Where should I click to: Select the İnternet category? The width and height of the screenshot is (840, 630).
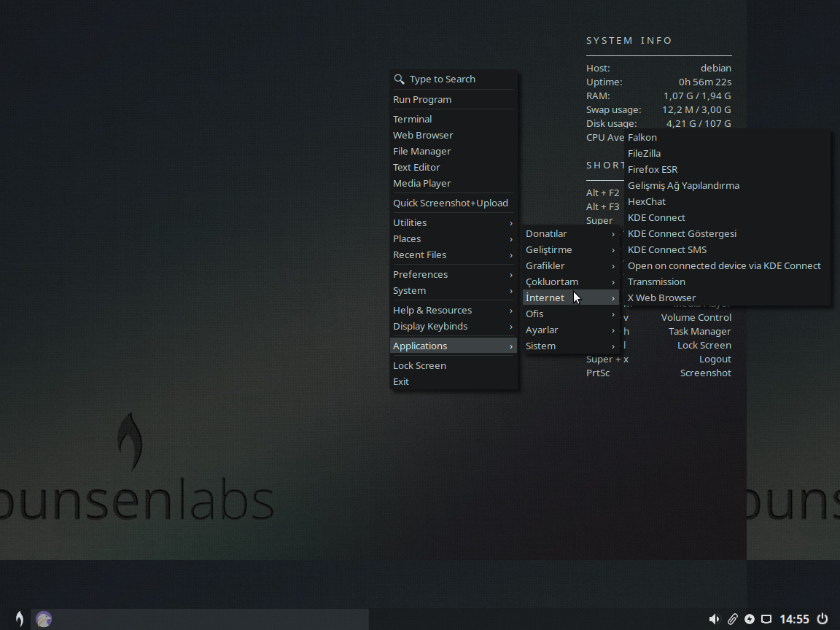[x=570, y=297]
